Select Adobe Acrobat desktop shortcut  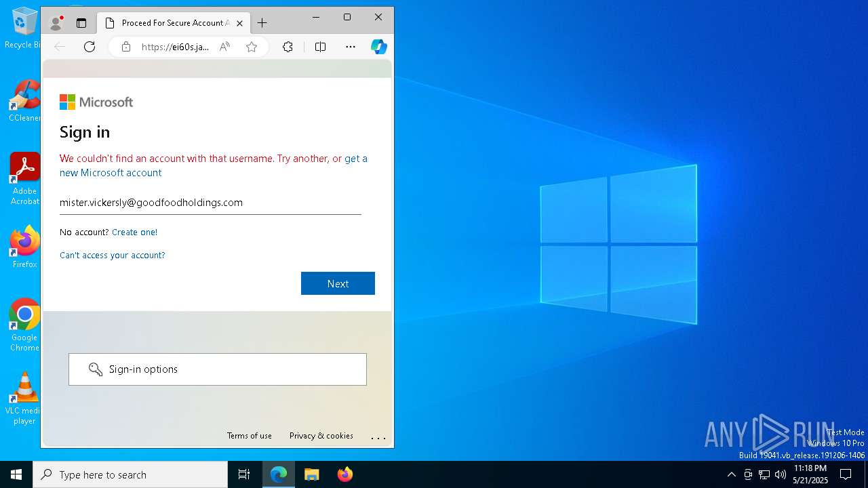tap(24, 179)
